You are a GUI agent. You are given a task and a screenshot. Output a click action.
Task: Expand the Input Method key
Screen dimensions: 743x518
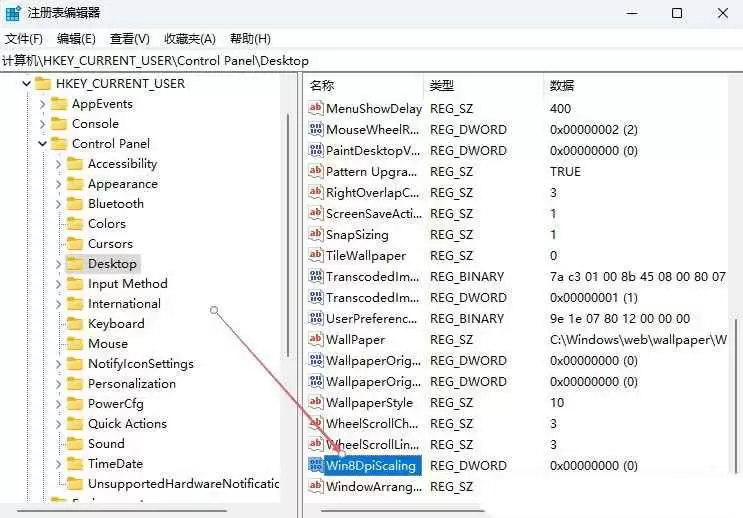(x=58, y=284)
